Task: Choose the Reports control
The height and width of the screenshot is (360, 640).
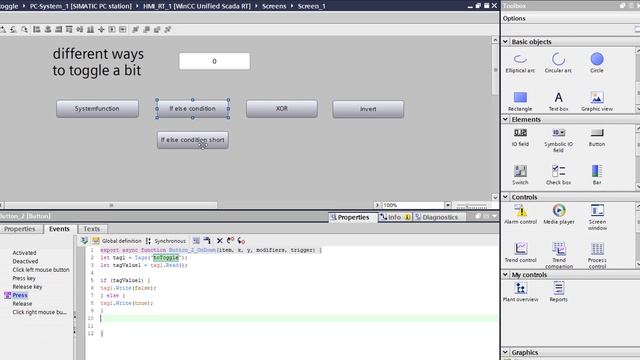Action: point(558,291)
